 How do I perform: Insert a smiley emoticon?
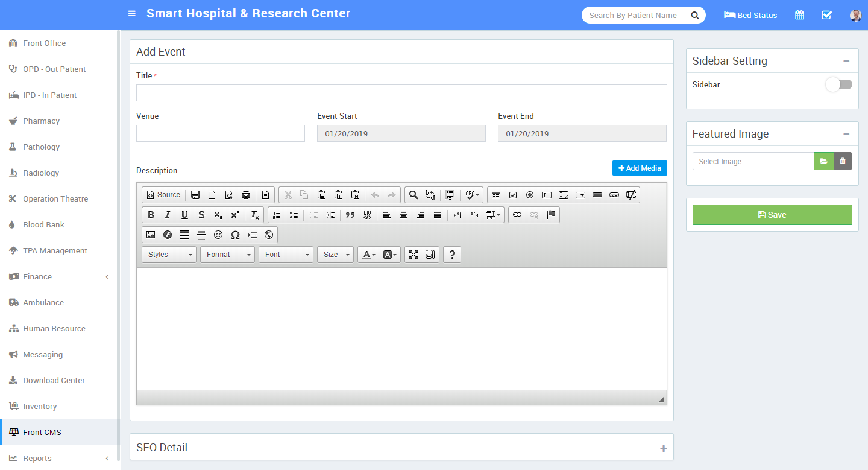coord(218,235)
